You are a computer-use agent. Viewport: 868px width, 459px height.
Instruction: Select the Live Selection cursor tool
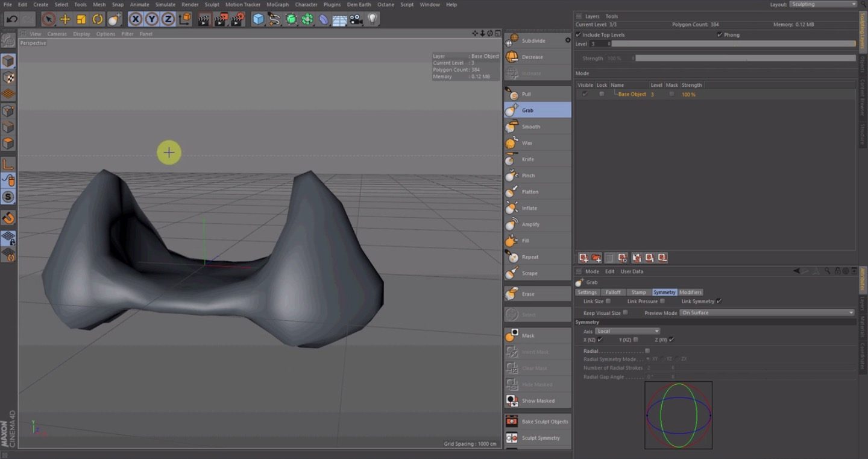(x=49, y=19)
